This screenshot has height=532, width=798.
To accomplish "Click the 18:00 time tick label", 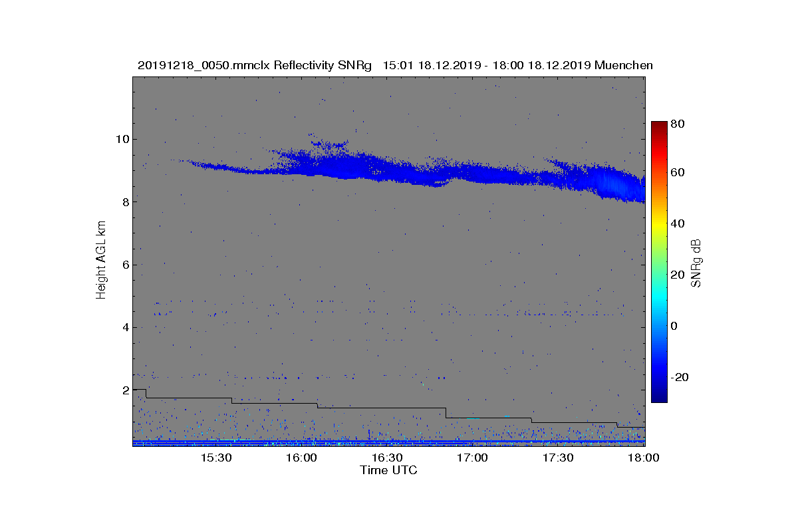I will pyautogui.click(x=643, y=458).
